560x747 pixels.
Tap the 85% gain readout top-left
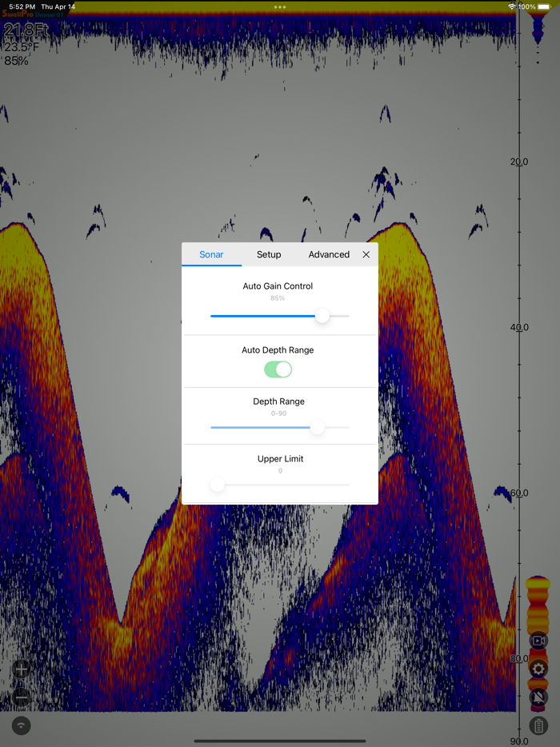coord(16,61)
